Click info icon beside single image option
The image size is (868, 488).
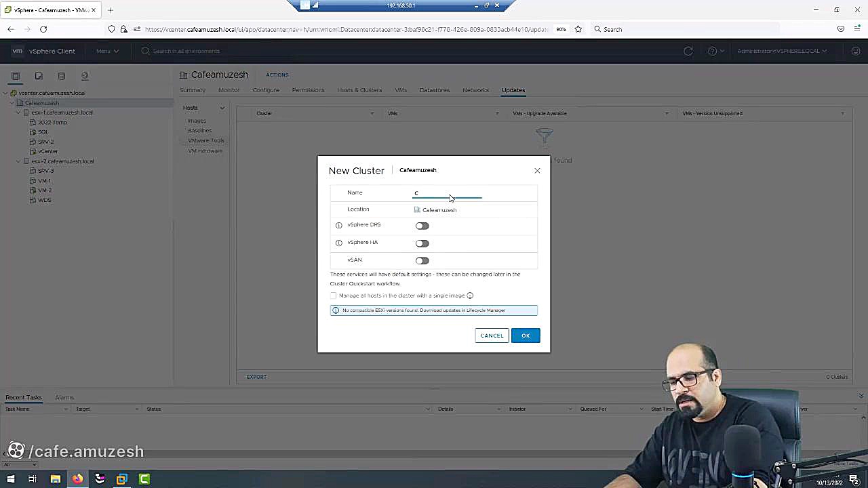tap(470, 296)
